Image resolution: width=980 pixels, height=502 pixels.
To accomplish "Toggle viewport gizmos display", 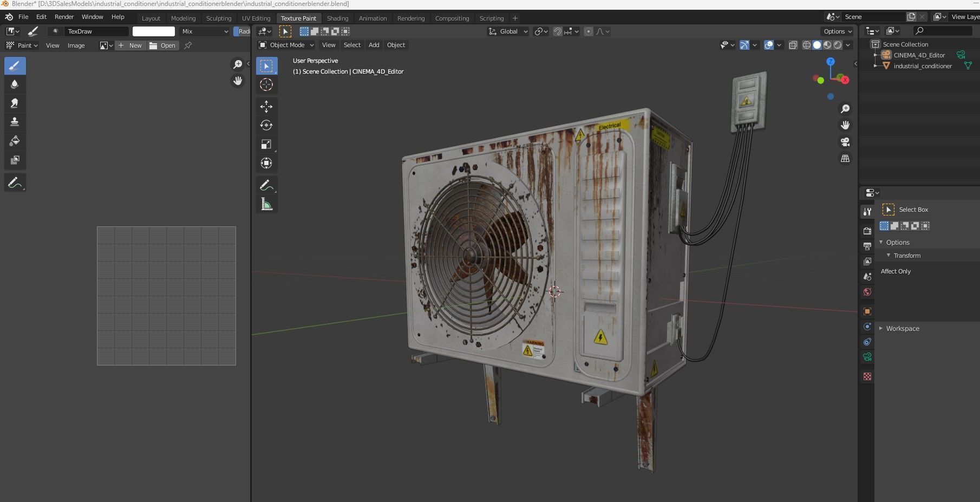I will coord(744,45).
